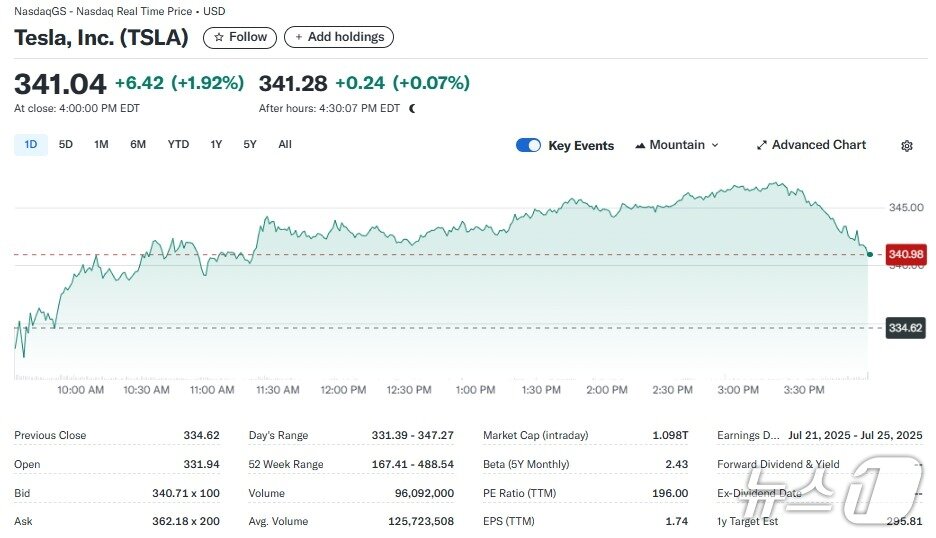Click the after-hours moon icon
936x538 pixels.
(x=412, y=109)
